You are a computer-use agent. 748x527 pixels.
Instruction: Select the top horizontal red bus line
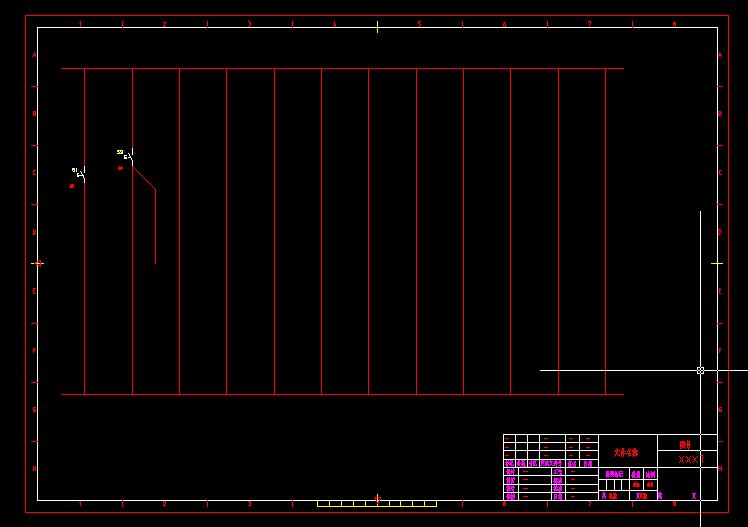(x=342, y=69)
